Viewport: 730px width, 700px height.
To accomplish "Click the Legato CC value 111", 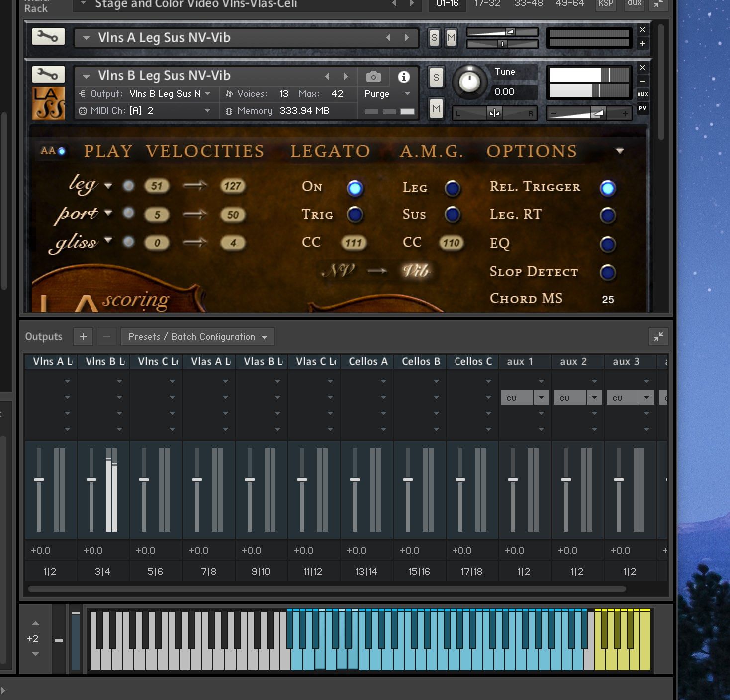I will tap(354, 243).
